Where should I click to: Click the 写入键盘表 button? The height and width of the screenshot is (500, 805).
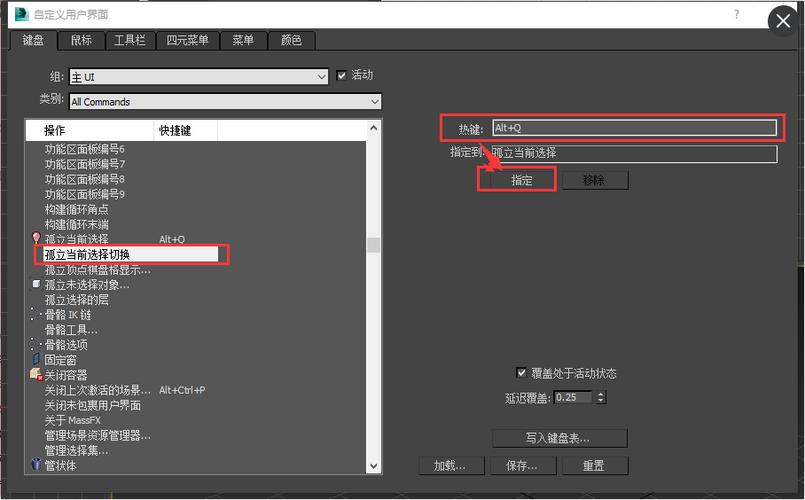[559, 438]
